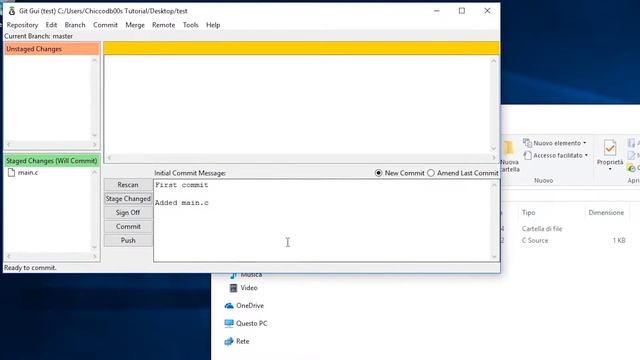Expand the Nuovo elemento dropdown arrow

coord(584,143)
